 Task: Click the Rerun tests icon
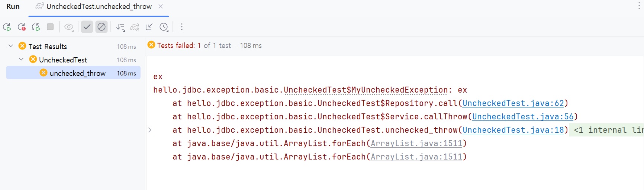coord(7,27)
